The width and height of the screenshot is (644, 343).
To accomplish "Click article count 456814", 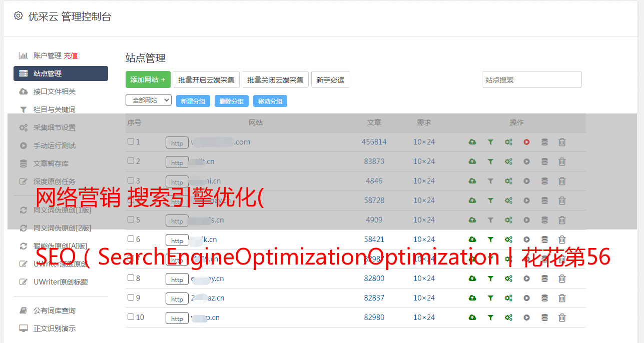I will point(374,142).
